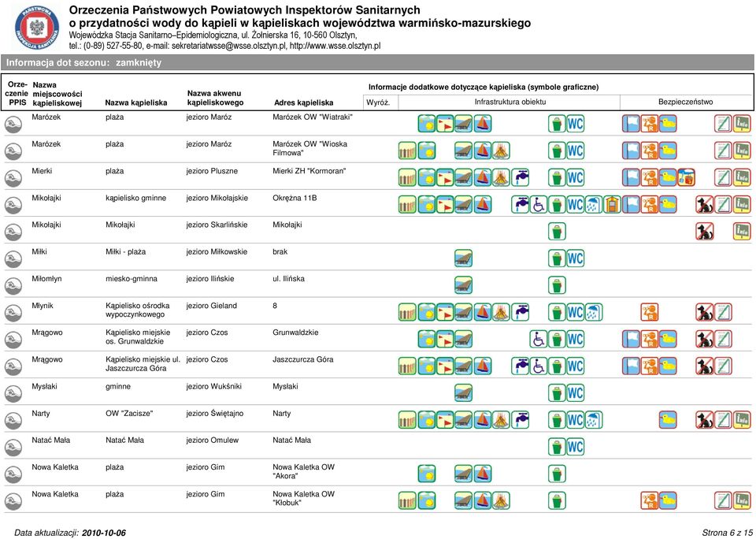The height and width of the screenshot is (539, 756).
Task: Click the "Wyróż." header cell
Action: [x=378, y=102]
